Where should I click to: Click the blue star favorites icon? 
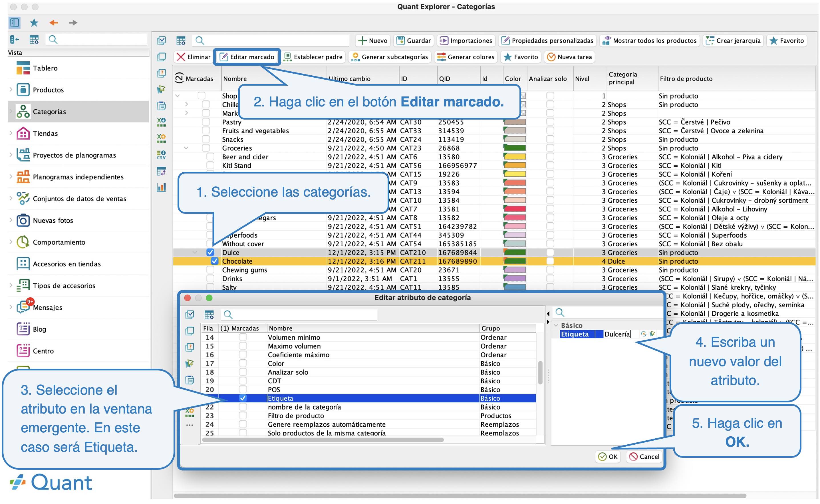(x=34, y=23)
